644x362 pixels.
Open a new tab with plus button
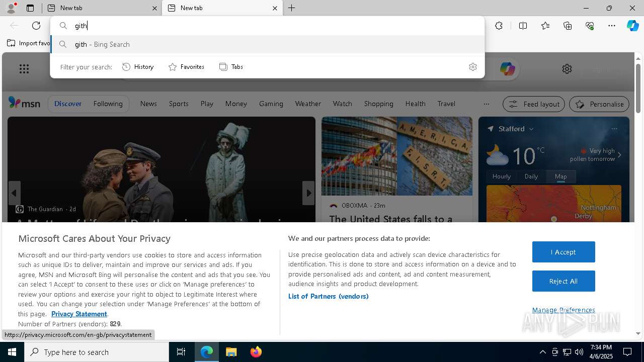pyautogui.click(x=292, y=8)
